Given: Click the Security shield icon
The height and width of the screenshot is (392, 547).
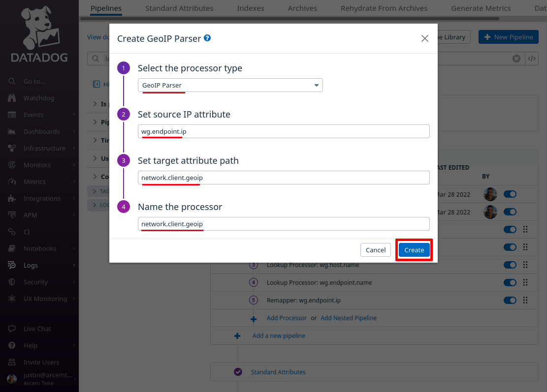Looking at the screenshot, I should (12, 282).
